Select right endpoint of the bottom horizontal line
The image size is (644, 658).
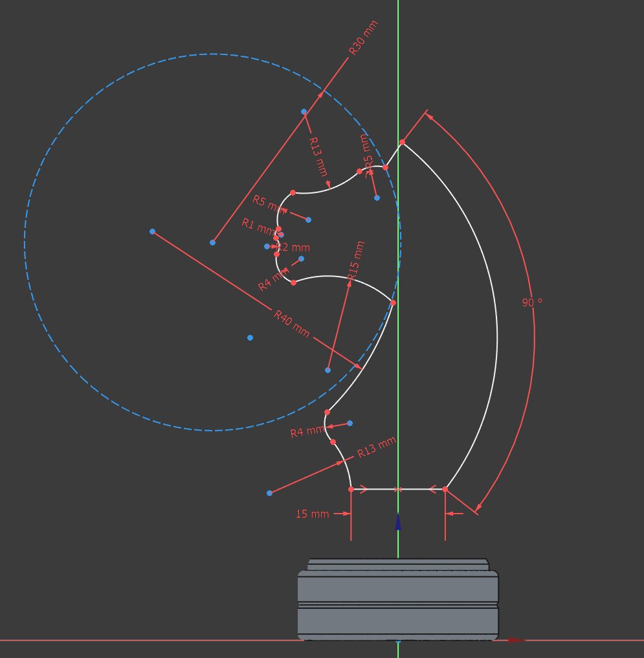pos(445,490)
